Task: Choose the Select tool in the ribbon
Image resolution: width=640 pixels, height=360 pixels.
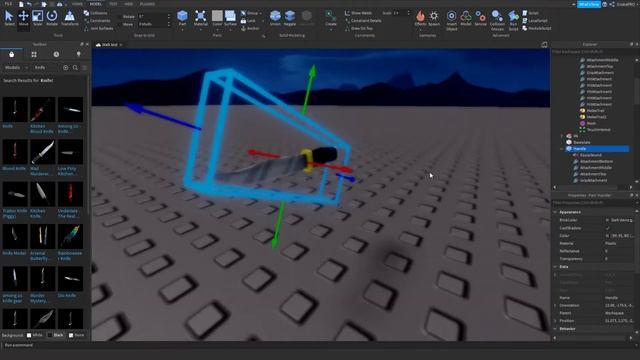Action: (x=9, y=18)
